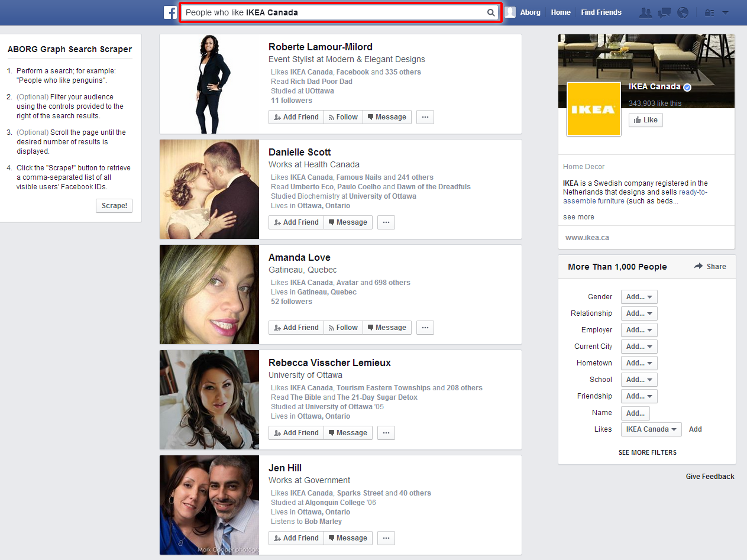Click the Scrape! button
Image resolution: width=747 pixels, height=560 pixels.
[x=114, y=206]
